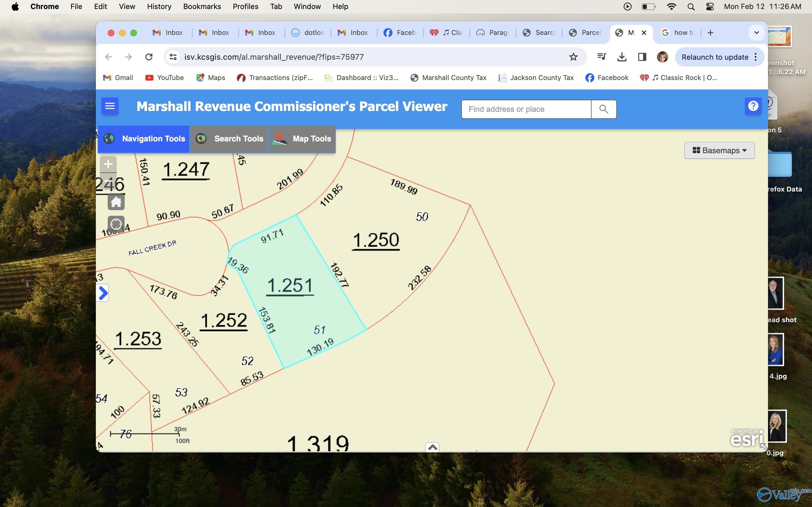This screenshot has width=812, height=507.
Task: Click the home extent icon on map
Action: coord(116,202)
